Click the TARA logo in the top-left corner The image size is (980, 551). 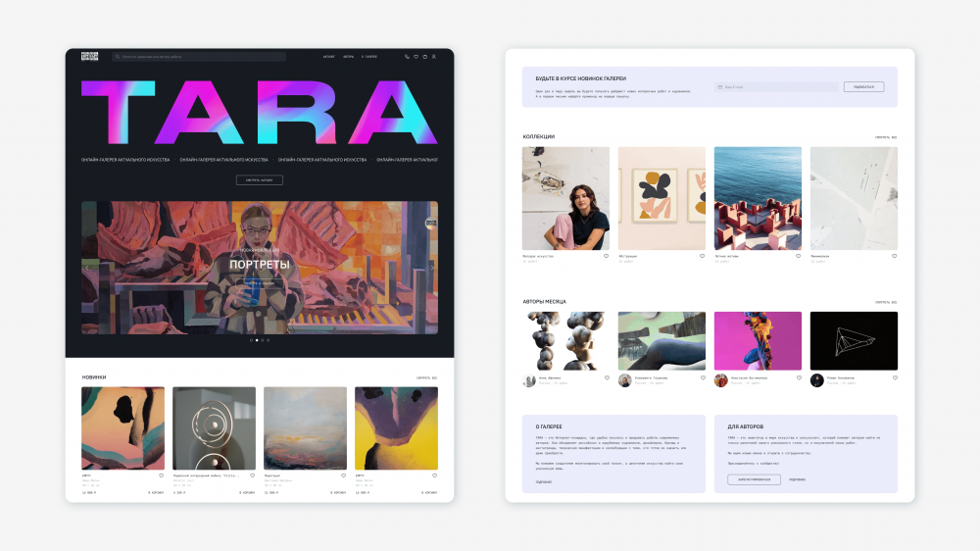[x=89, y=57]
